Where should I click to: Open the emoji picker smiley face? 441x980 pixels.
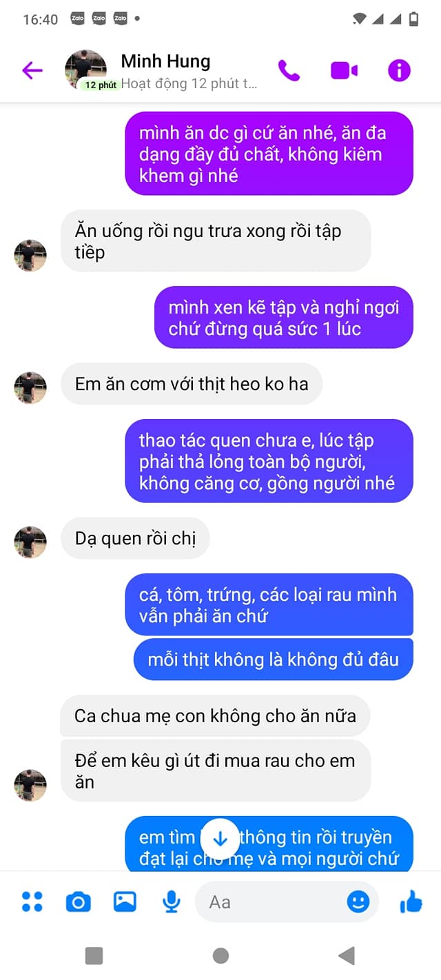pos(358,901)
